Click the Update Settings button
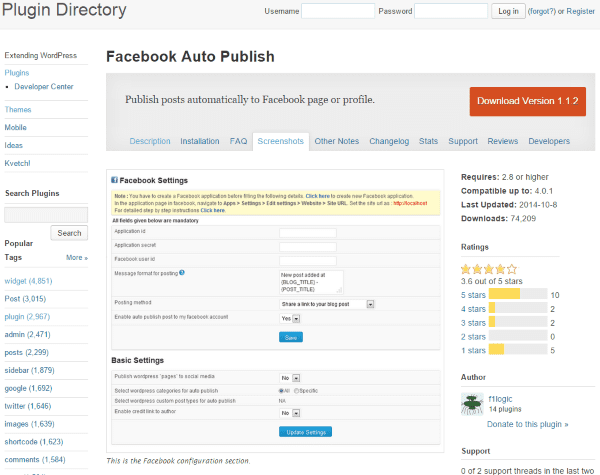600x475 pixels. click(x=305, y=432)
